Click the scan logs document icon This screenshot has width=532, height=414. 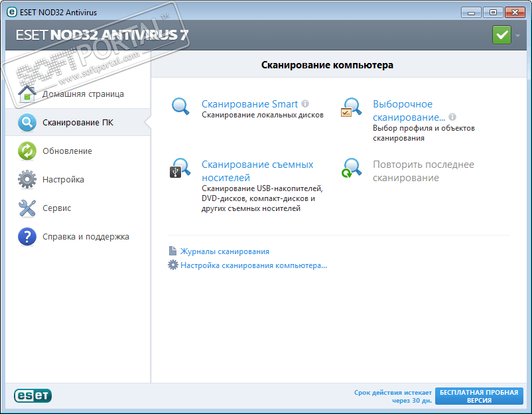tap(172, 251)
